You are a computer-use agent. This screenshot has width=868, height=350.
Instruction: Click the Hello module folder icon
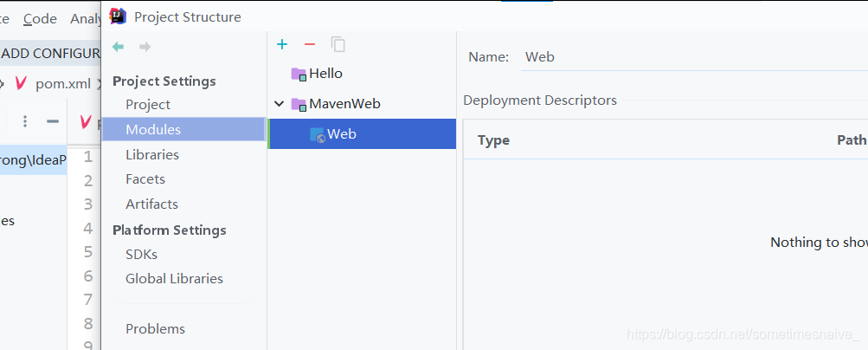[299, 74]
